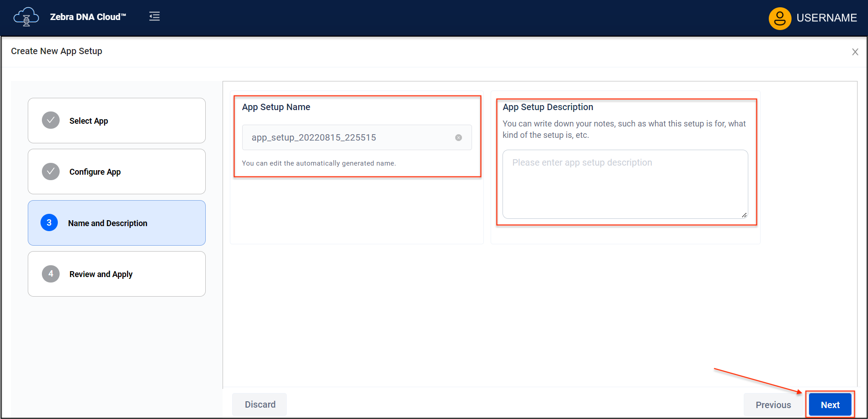Clear the App Setup Name field with the x icon
This screenshot has height=419, width=868.
pyautogui.click(x=458, y=138)
